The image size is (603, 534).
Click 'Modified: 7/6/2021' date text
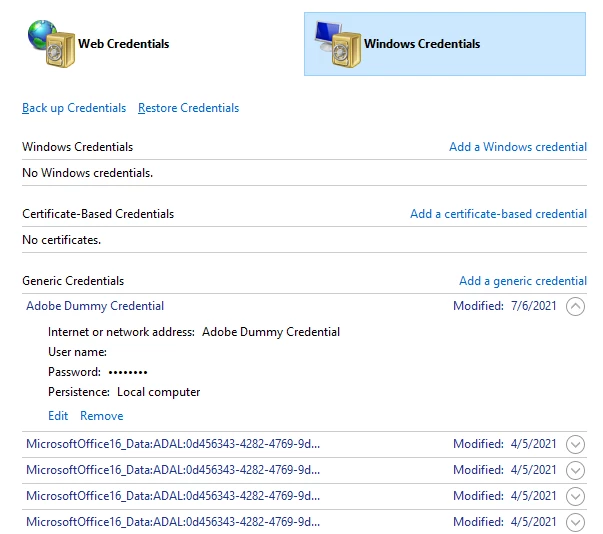pyautogui.click(x=505, y=306)
